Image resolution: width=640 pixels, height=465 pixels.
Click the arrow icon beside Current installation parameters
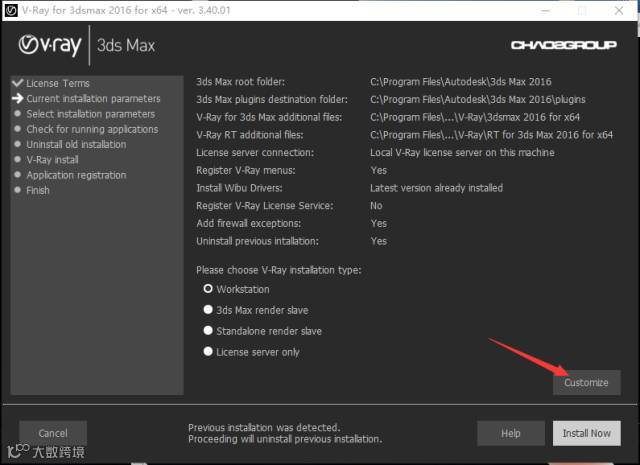click(x=18, y=98)
